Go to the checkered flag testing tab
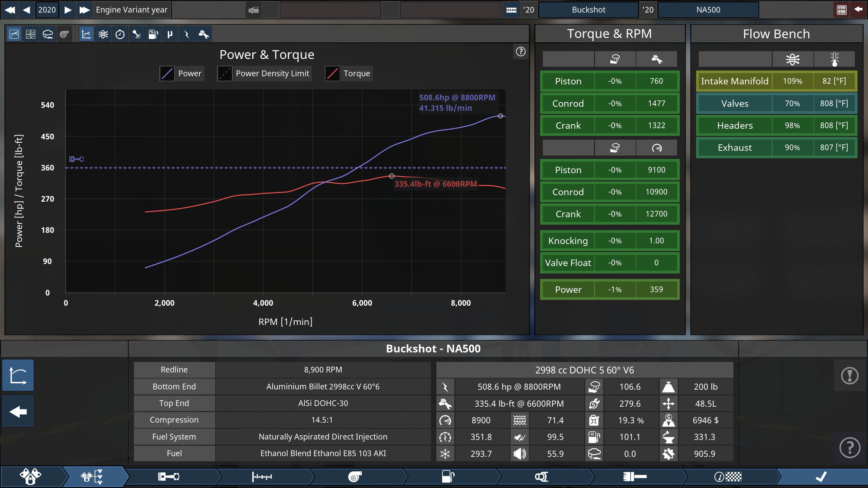This screenshot has width=868, height=488. pyautogui.click(x=728, y=477)
